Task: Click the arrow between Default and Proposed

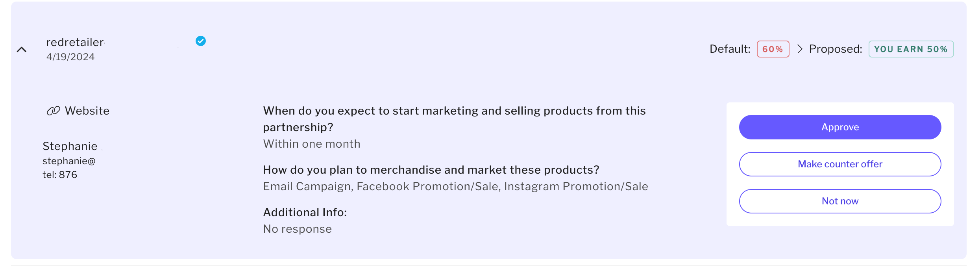Action: point(799,49)
